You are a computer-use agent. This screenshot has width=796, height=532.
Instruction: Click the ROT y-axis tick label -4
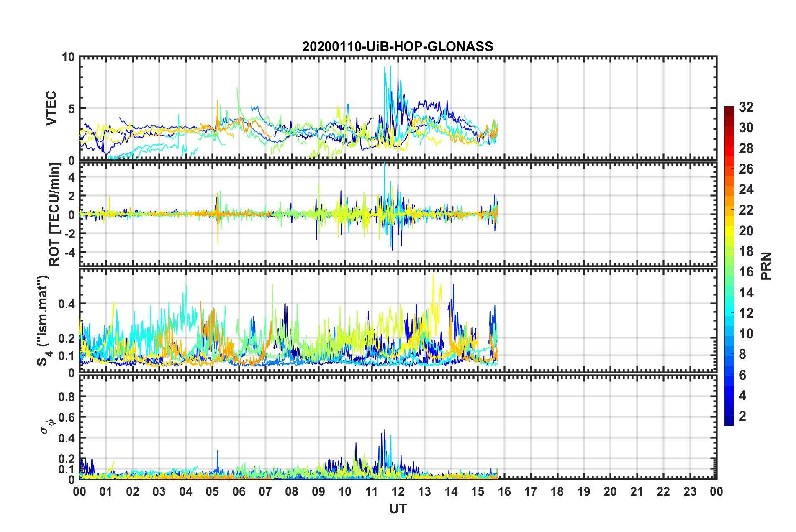(x=69, y=252)
